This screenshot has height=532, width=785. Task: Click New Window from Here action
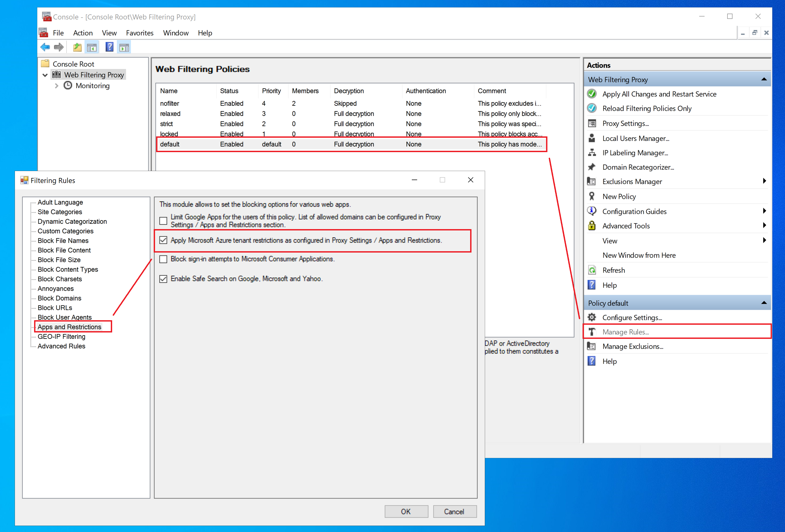[639, 255]
